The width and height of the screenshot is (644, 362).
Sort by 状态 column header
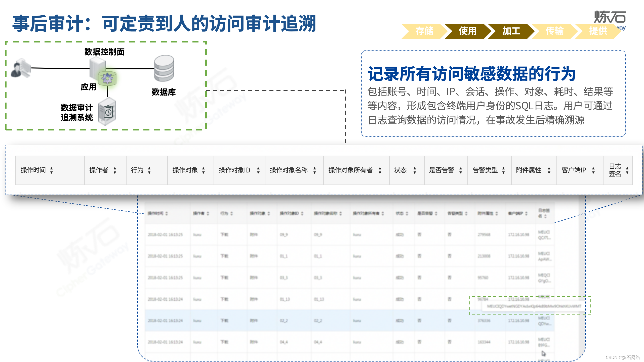(x=400, y=170)
